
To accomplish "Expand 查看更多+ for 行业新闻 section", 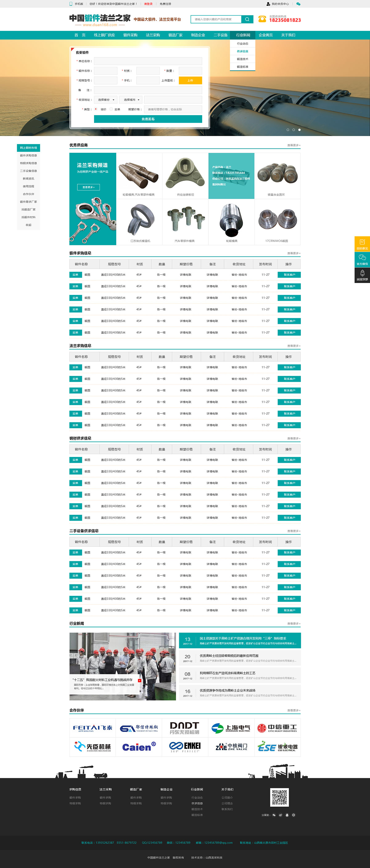I will (x=294, y=624).
